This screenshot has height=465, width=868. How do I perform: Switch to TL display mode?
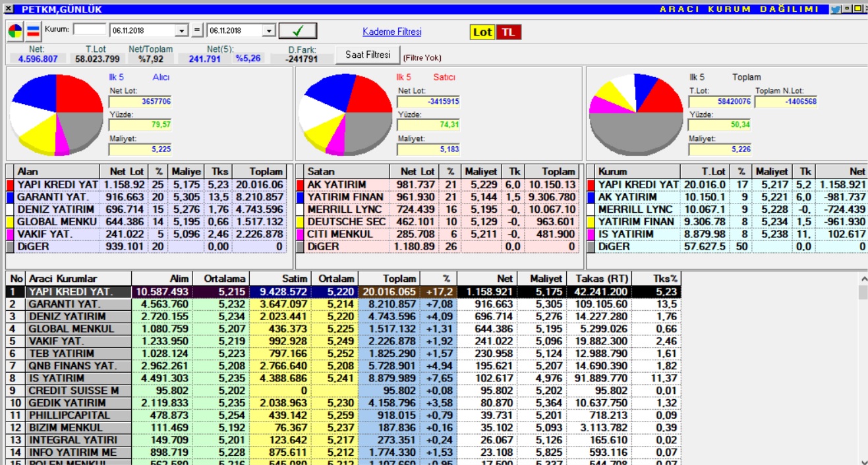[x=508, y=32]
